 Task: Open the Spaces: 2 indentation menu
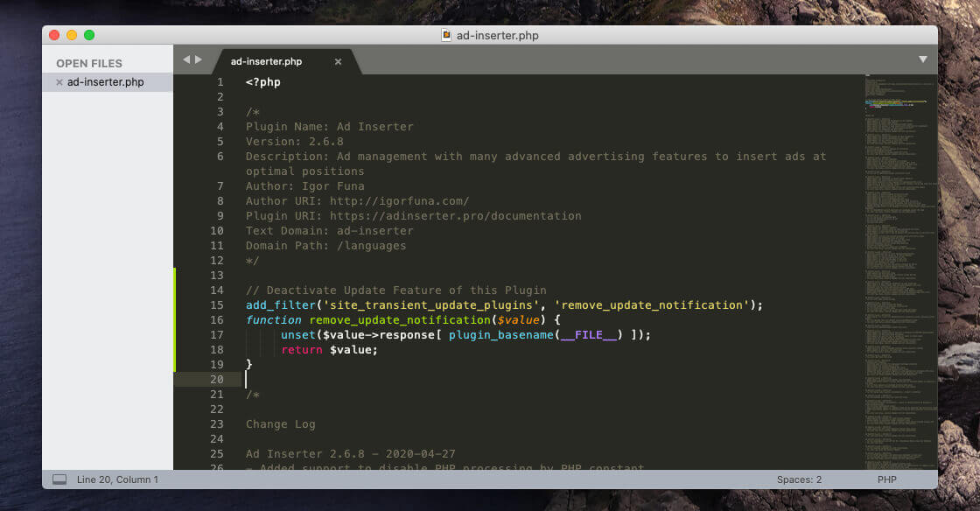pyautogui.click(x=799, y=479)
